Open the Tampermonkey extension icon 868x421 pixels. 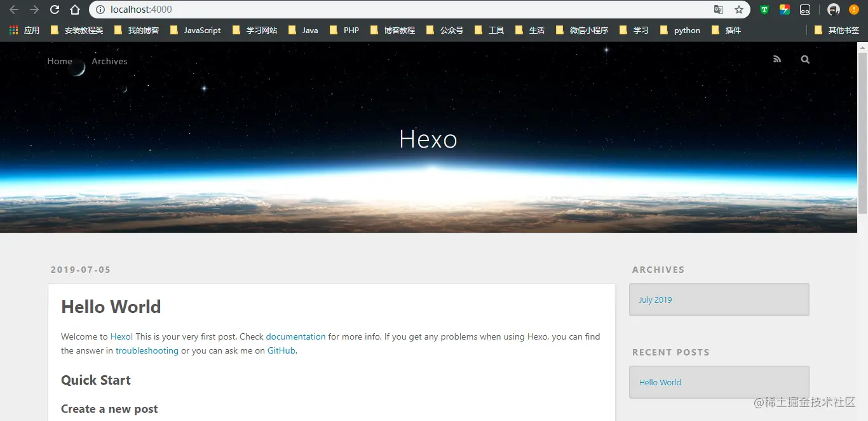805,10
